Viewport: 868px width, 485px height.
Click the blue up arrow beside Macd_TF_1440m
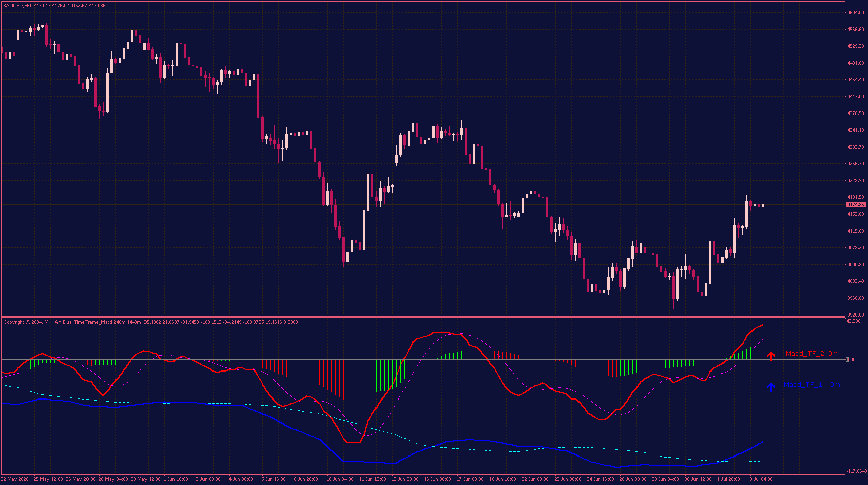(771, 387)
